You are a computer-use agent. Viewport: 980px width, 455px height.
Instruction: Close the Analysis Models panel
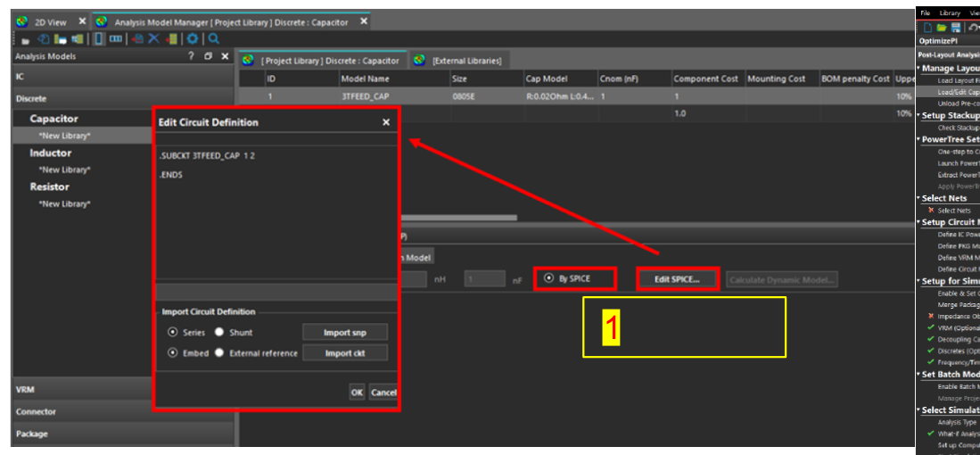tap(225, 56)
